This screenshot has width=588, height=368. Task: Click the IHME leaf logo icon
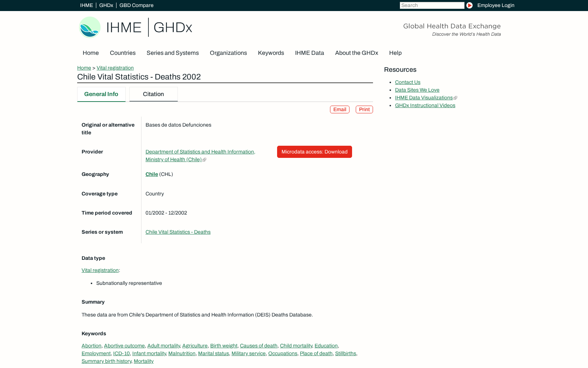[90, 27]
